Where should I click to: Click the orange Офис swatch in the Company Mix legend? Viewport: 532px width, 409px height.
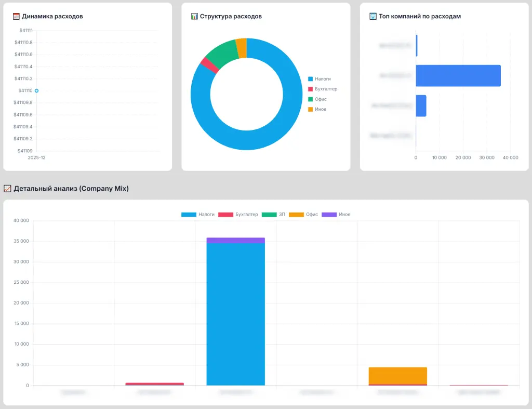point(296,215)
